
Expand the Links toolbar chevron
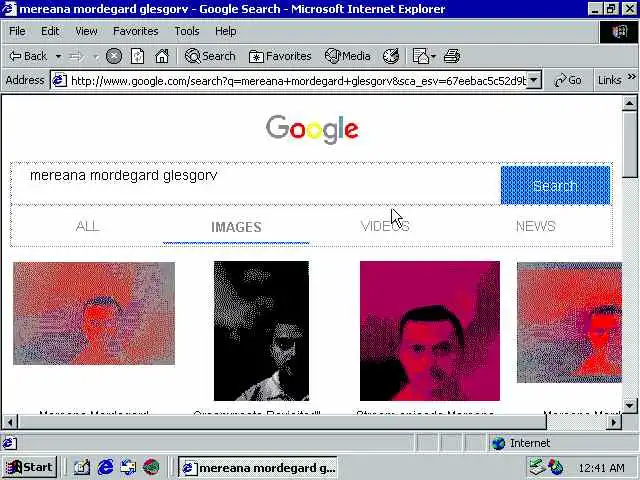click(x=632, y=77)
